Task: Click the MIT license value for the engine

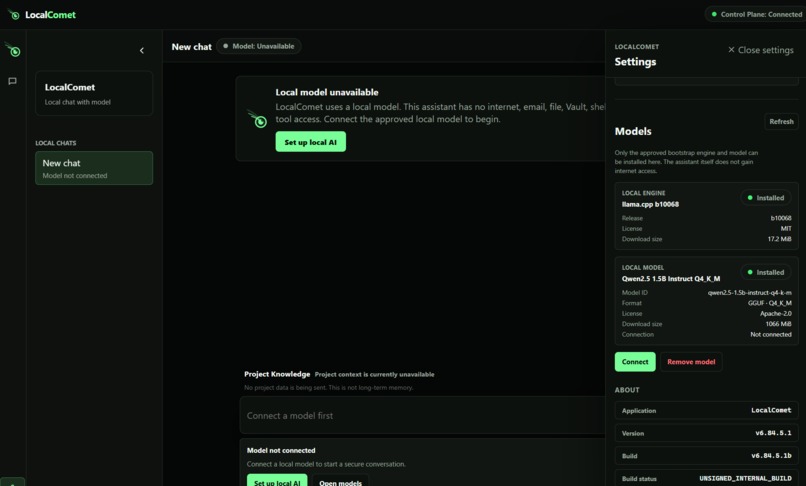Action: pyautogui.click(x=786, y=229)
